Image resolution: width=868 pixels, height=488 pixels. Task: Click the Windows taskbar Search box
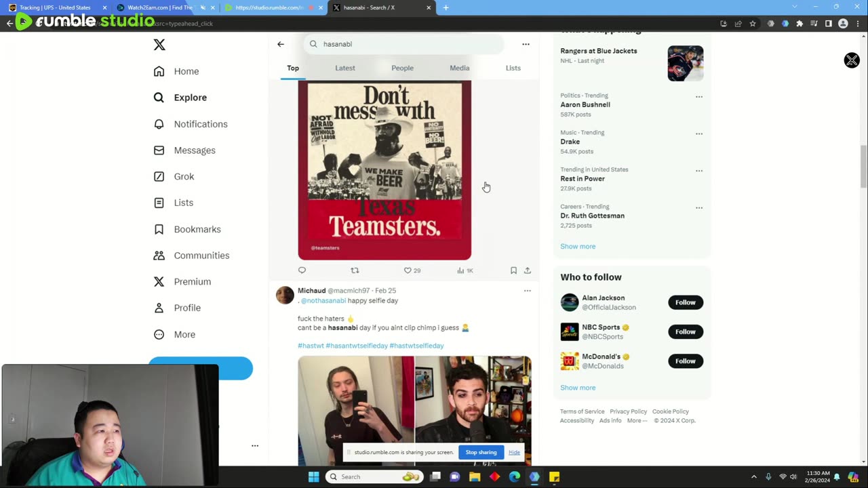point(374,476)
